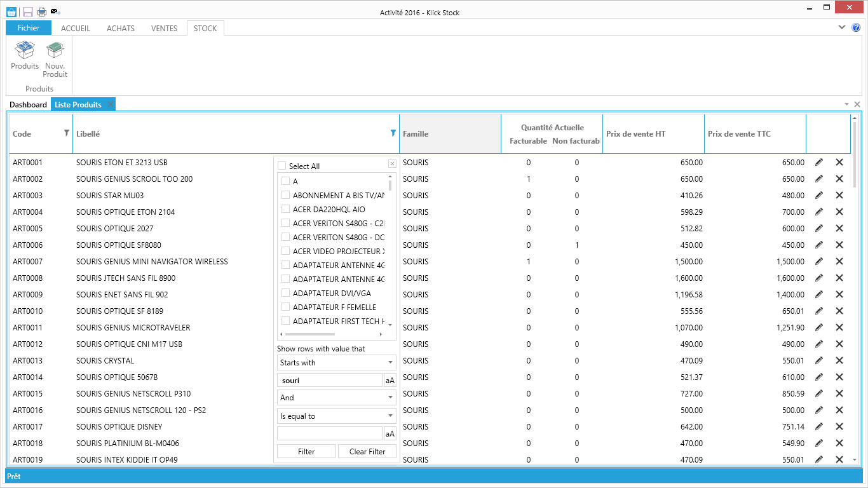Open the help question mark icon
868x488 pixels.
tap(856, 27)
